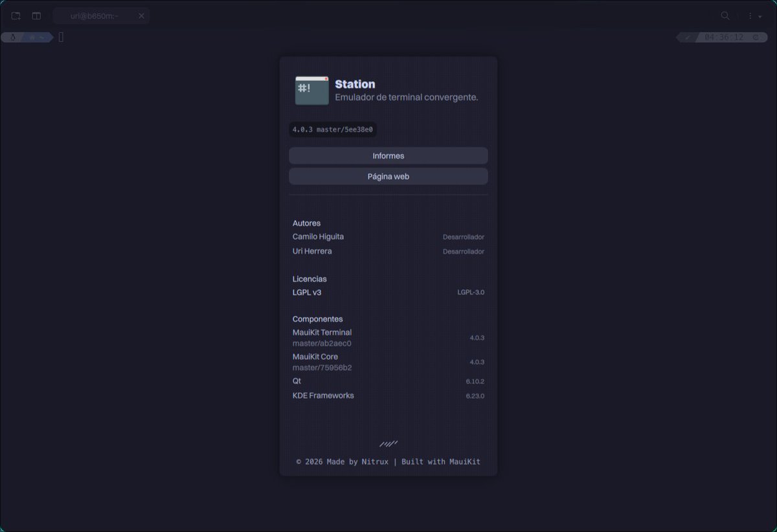Expand the arrow next to the overflow menu

(760, 16)
